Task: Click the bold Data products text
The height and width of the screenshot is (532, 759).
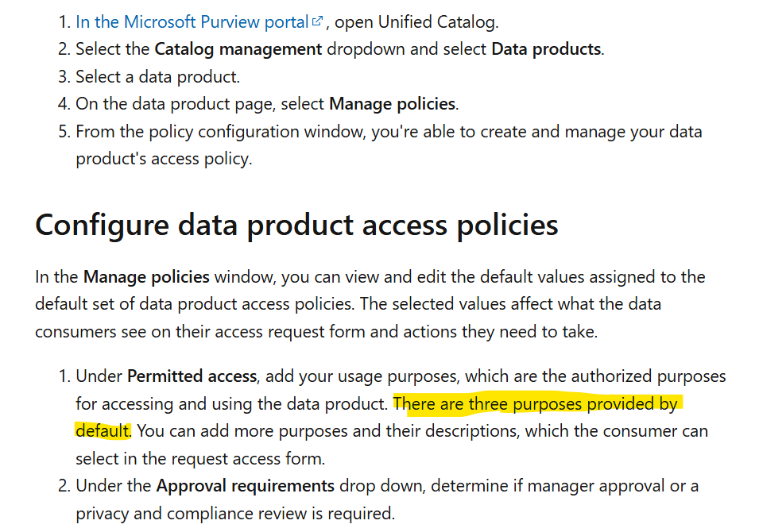Action: [546, 49]
